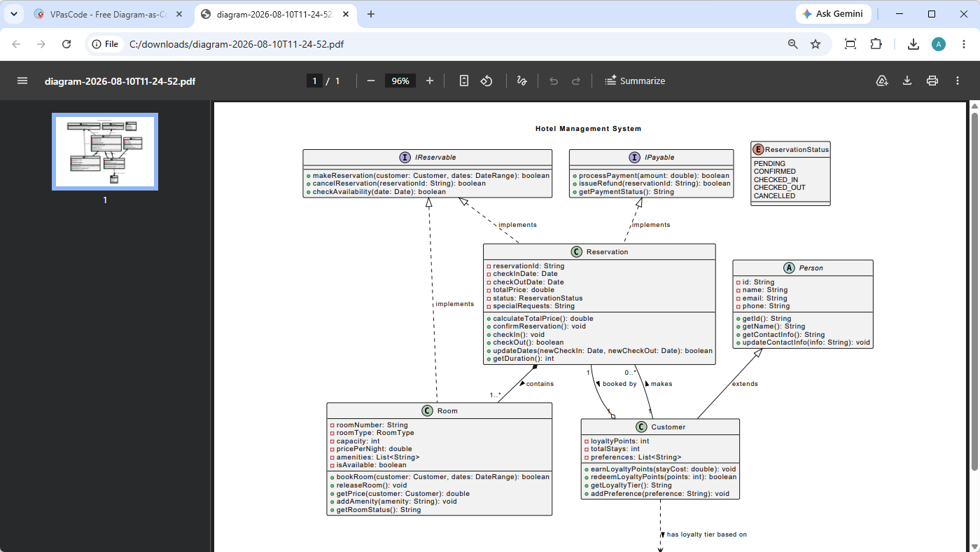Click the Person abstract class header
980x552 pixels.
click(803, 268)
